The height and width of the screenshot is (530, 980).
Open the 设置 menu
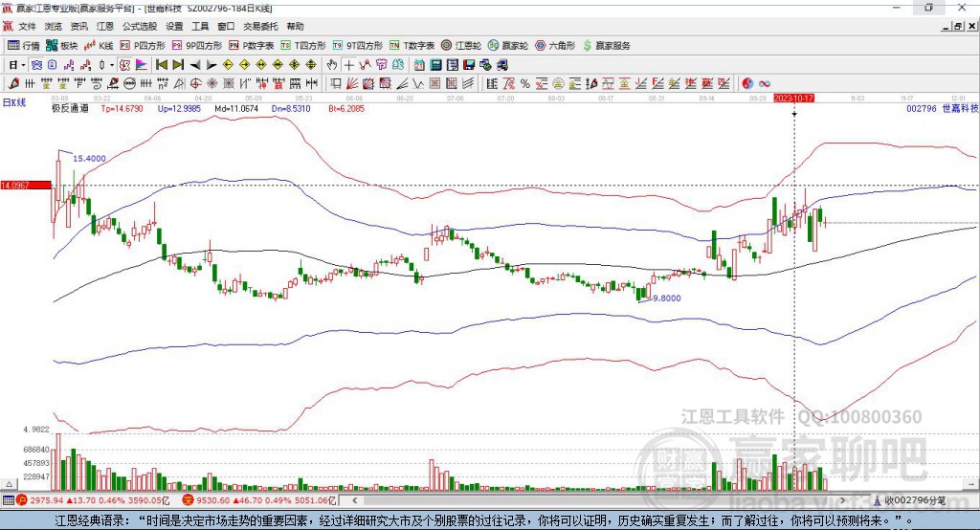click(174, 26)
